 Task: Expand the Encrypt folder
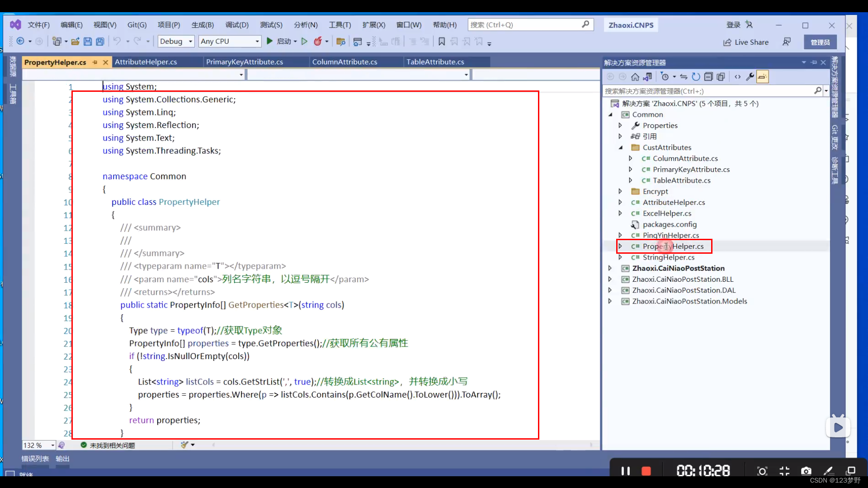(x=620, y=191)
